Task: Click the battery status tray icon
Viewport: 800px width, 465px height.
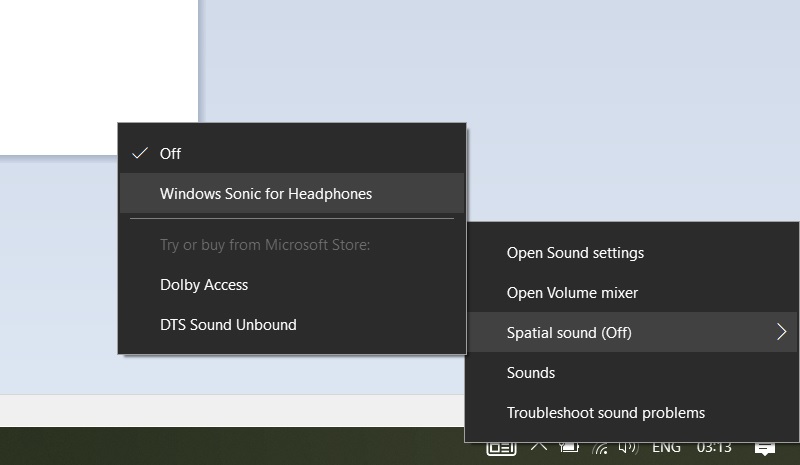Action: 570,448
